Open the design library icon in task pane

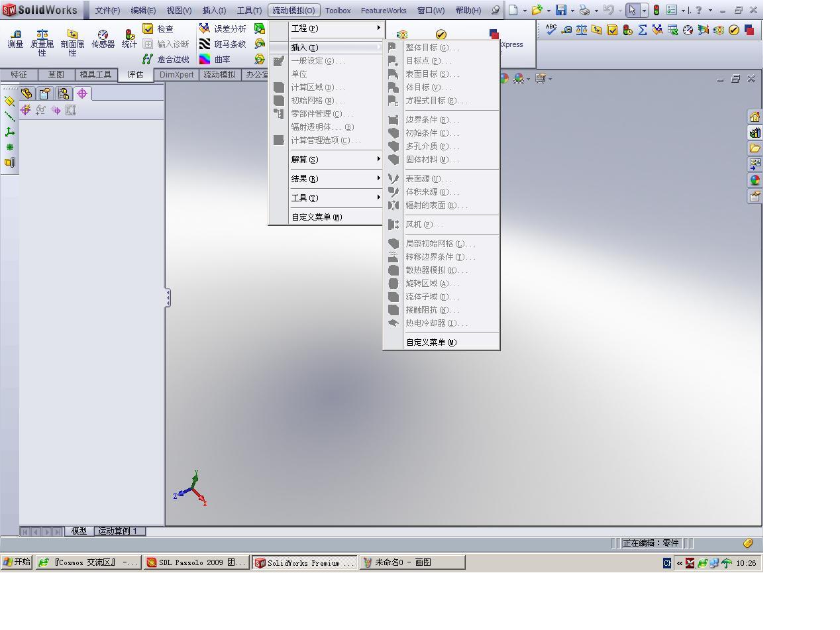click(x=755, y=132)
